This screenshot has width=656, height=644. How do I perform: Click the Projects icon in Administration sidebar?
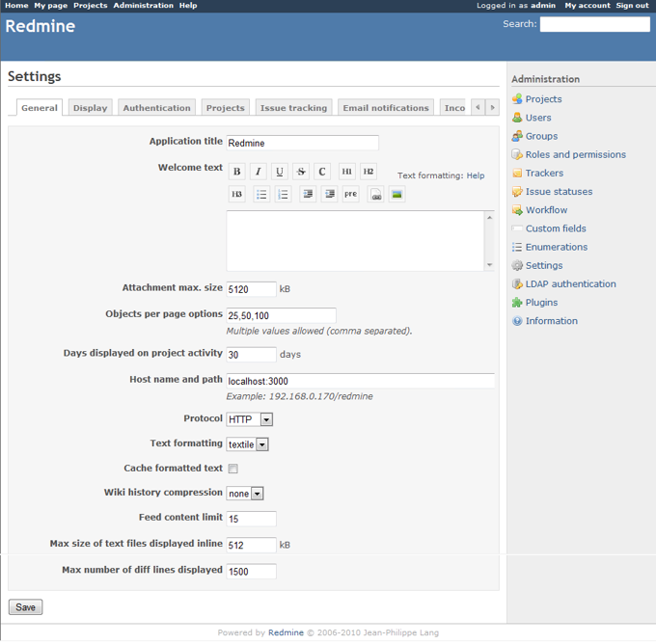pos(517,99)
